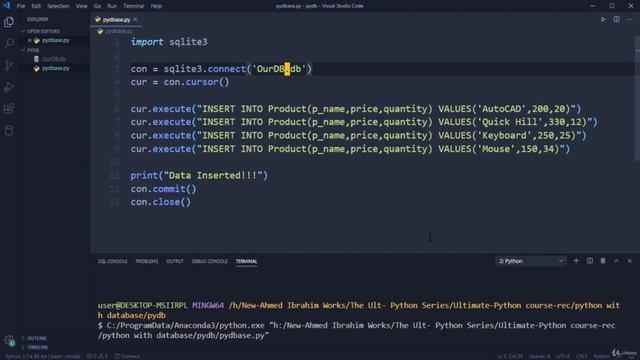Viewport: 640px width, 360px height.
Task: Open the Edit menu
Action: (36, 6)
